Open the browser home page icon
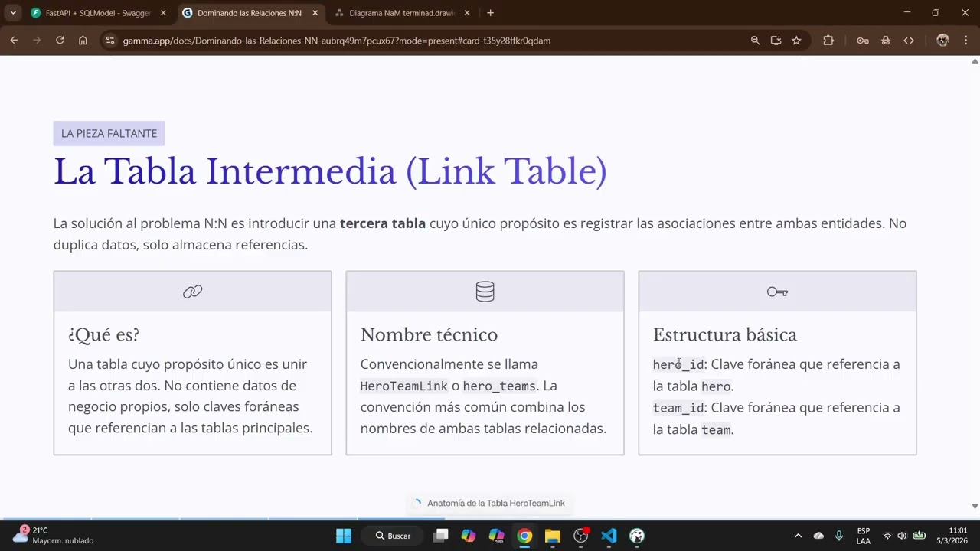The width and height of the screenshot is (980, 551). 83,41
